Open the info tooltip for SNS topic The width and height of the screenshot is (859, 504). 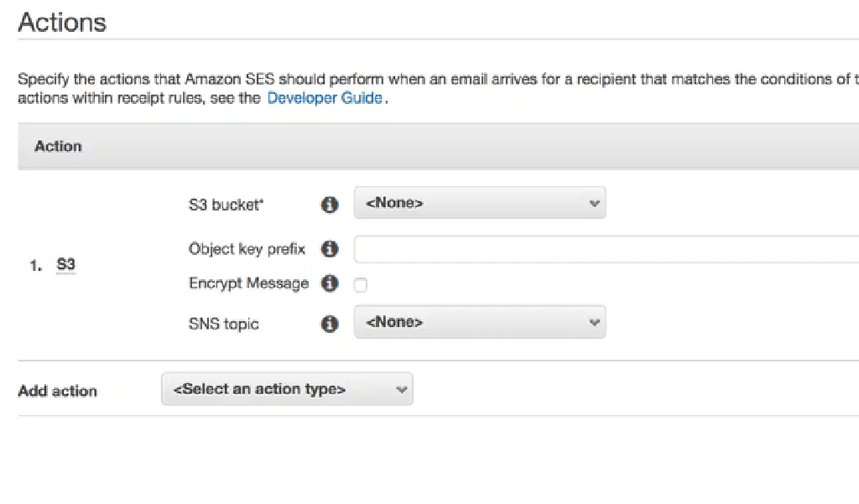(330, 323)
